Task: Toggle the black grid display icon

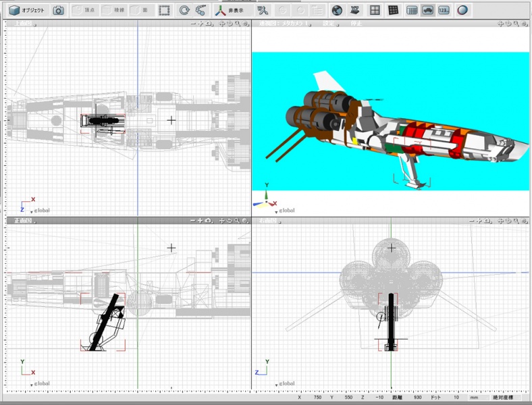Action: point(393,11)
